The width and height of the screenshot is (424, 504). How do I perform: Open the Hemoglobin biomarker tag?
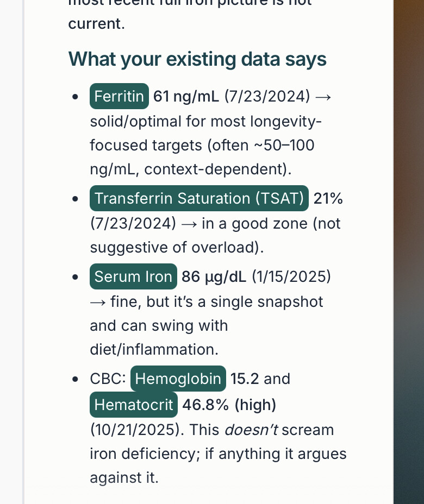178,379
